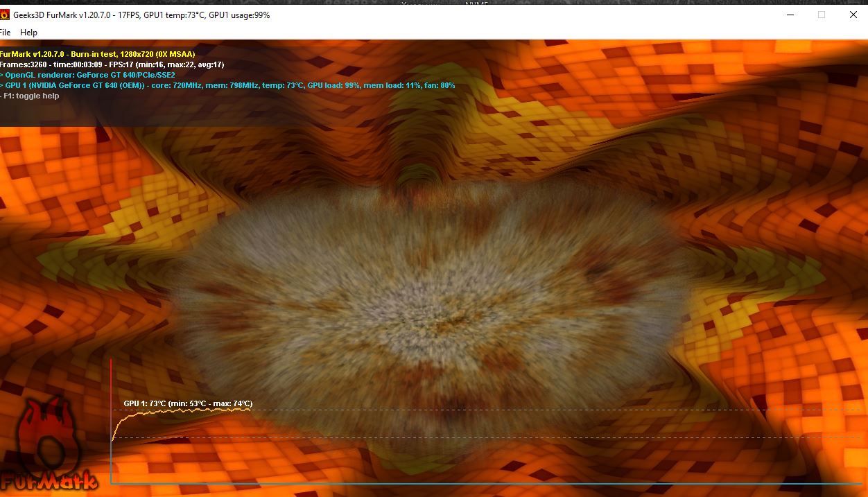
Task: Click the "GPU 1: 73°C (min: 53°C - max: 74°C)" label
Action: point(188,403)
